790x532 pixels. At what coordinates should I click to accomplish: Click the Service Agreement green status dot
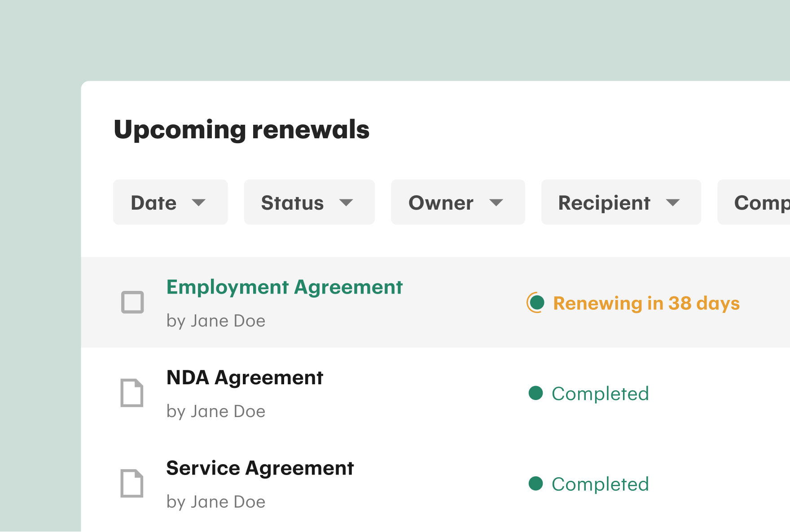[x=536, y=484]
